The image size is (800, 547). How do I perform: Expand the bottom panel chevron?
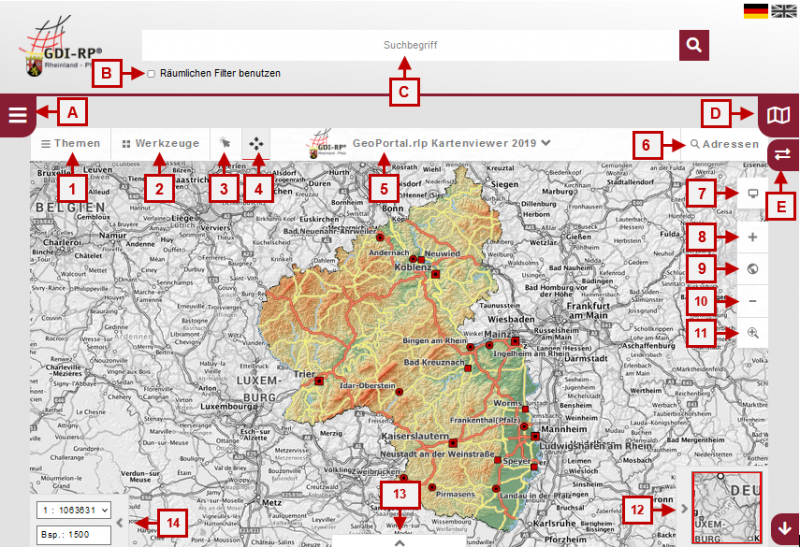click(399, 543)
